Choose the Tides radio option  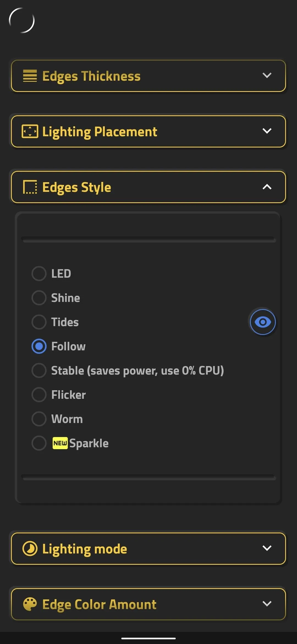39,322
